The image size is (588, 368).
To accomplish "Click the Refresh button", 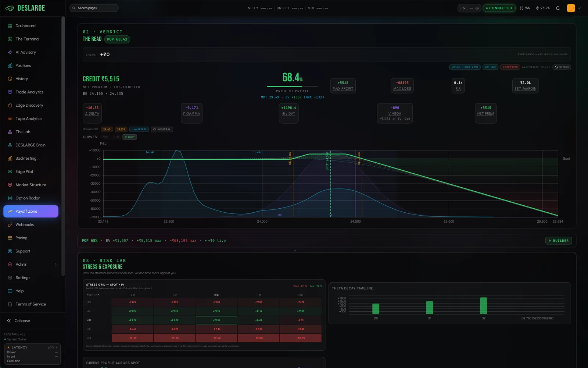I will click(562, 67).
